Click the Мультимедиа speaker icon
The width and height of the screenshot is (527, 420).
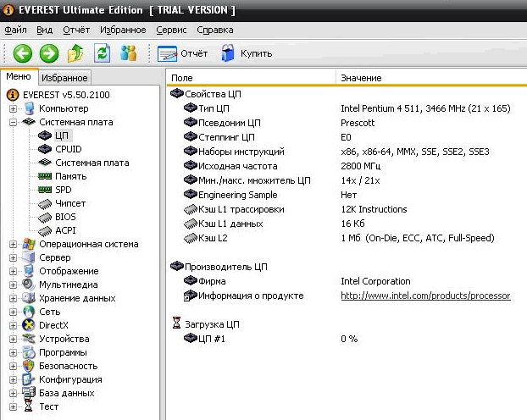coord(29,285)
